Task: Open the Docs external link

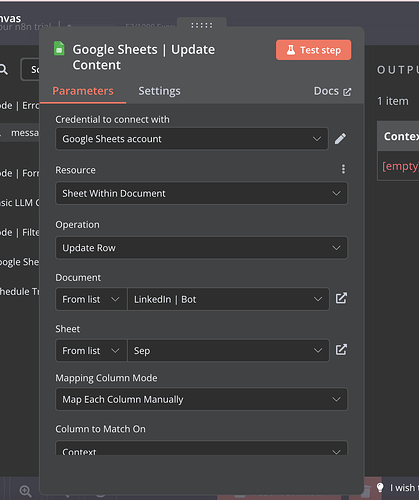Action: 332,91
